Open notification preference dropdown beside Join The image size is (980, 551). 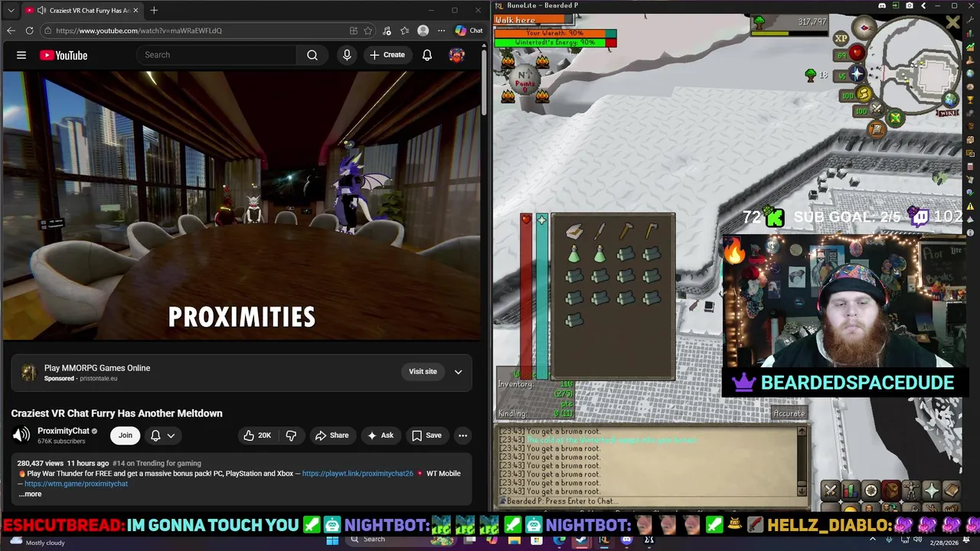(x=162, y=435)
